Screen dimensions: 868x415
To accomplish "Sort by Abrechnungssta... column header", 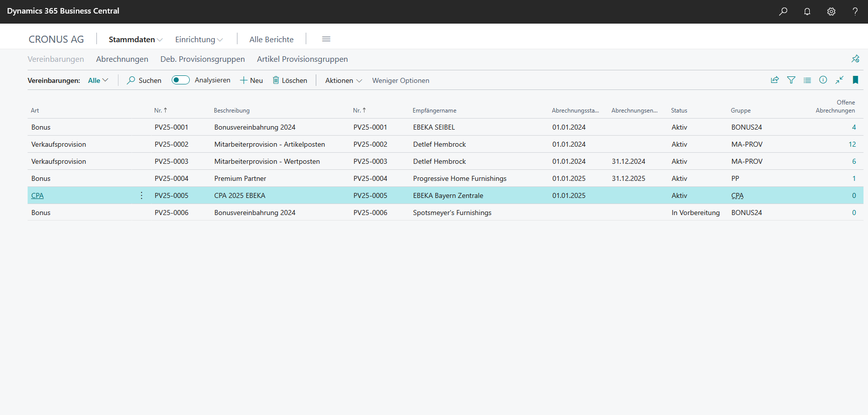I will [x=575, y=111].
